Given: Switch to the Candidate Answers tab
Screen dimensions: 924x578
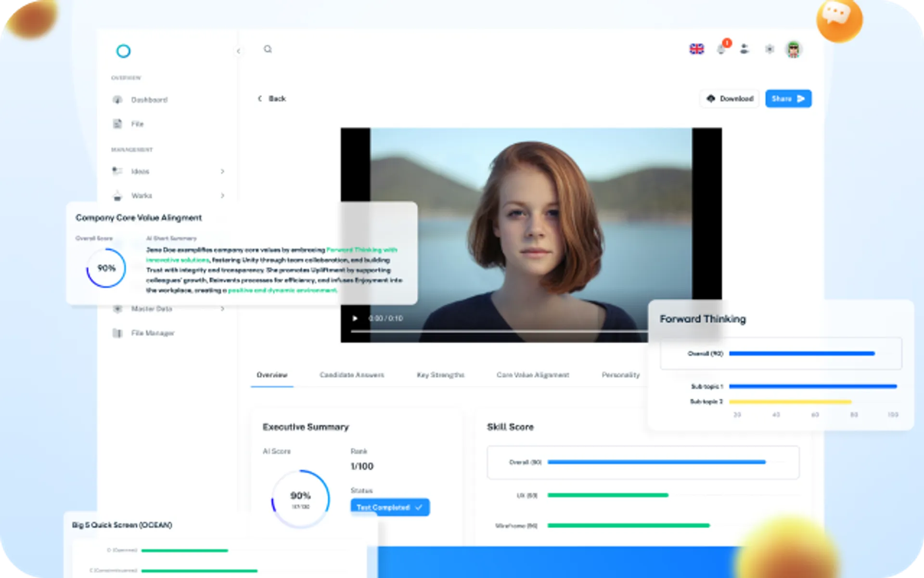Looking at the screenshot, I should 352,375.
